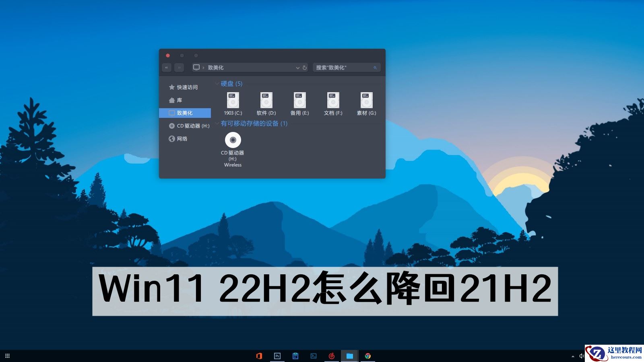Select 快速访问 in the sidebar
The width and height of the screenshot is (644, 362).
pos(186,87)
